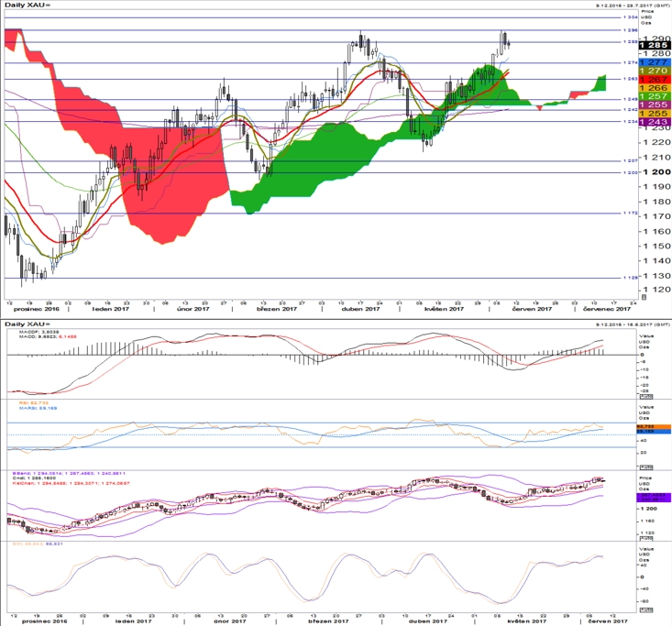Select the blue 1 277 price tag
Screen dimensions: 672x626
(655, 62)
